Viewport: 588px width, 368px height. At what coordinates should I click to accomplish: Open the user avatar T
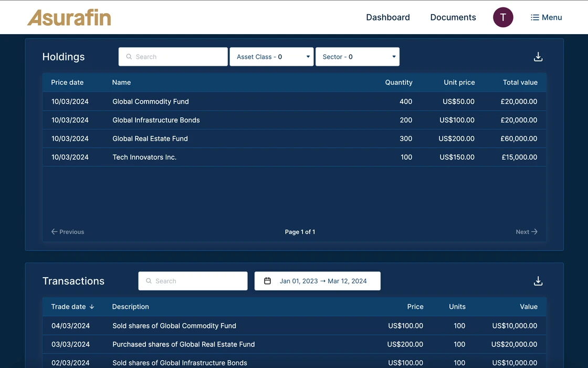point(503,17)
